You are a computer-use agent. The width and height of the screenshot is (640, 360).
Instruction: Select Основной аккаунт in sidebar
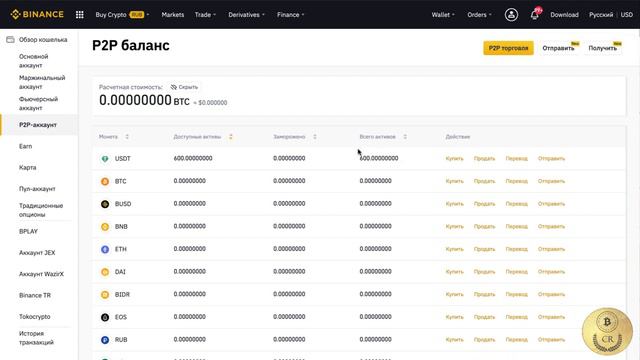click(33, 61)
